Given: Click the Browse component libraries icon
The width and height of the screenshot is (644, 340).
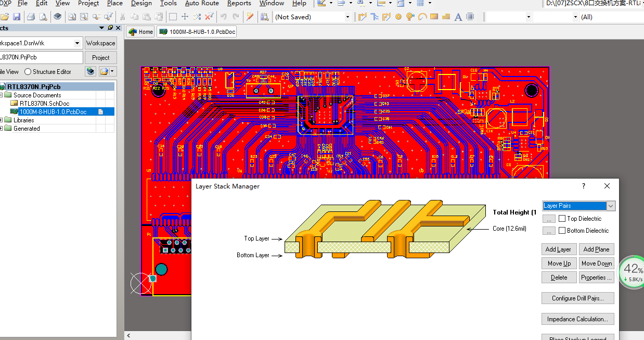Looking at the screenshot, I should [264, 17].
